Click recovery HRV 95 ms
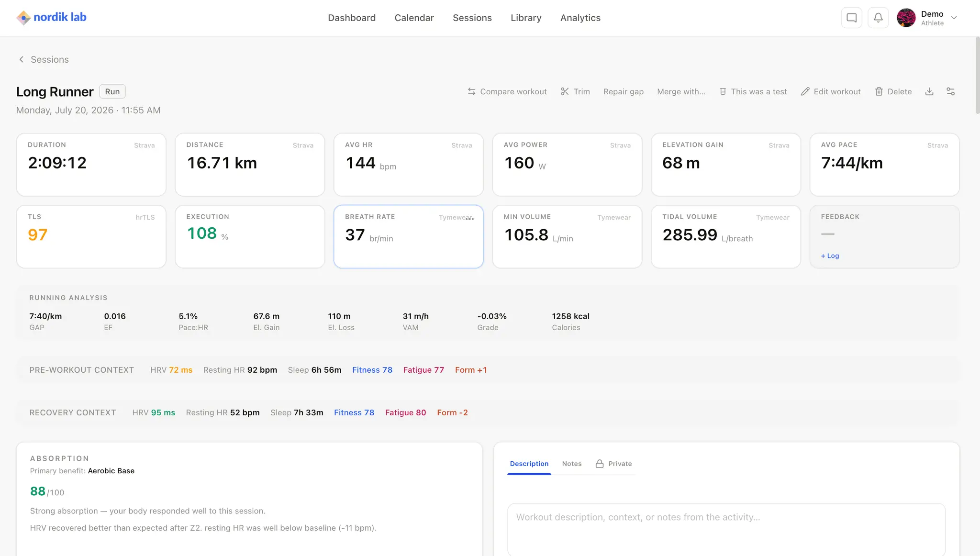 [x=154, y=412]
